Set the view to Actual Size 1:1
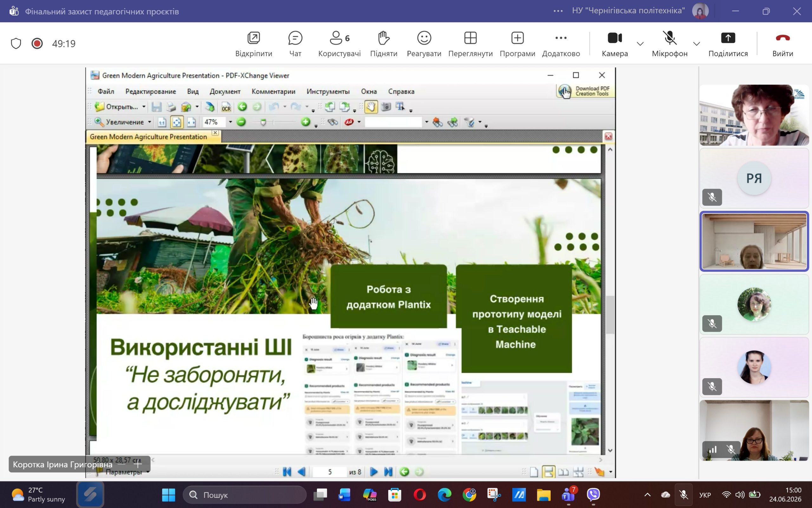 [162, 122]
